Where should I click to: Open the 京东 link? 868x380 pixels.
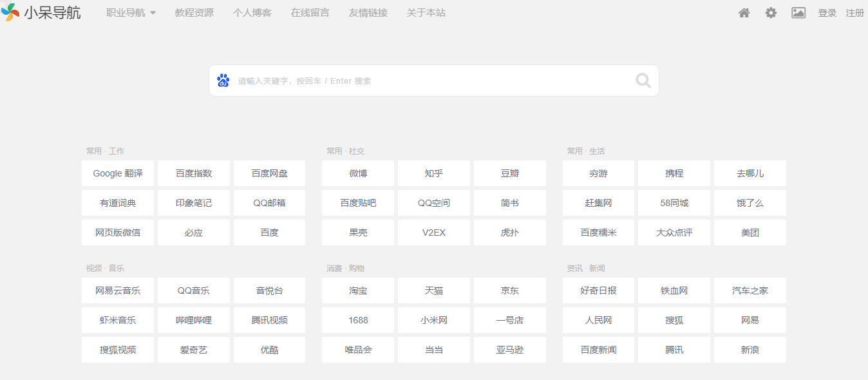[510, 290]
